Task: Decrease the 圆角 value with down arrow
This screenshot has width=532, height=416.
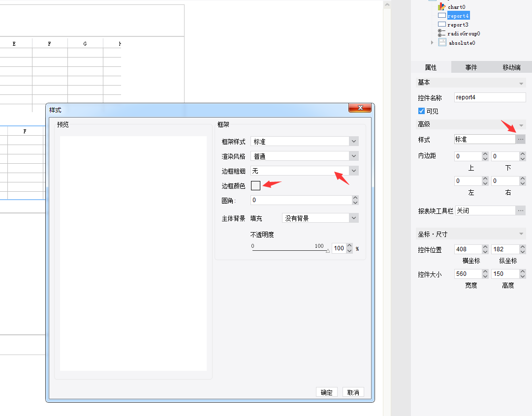Action: (x=355, y=203)
